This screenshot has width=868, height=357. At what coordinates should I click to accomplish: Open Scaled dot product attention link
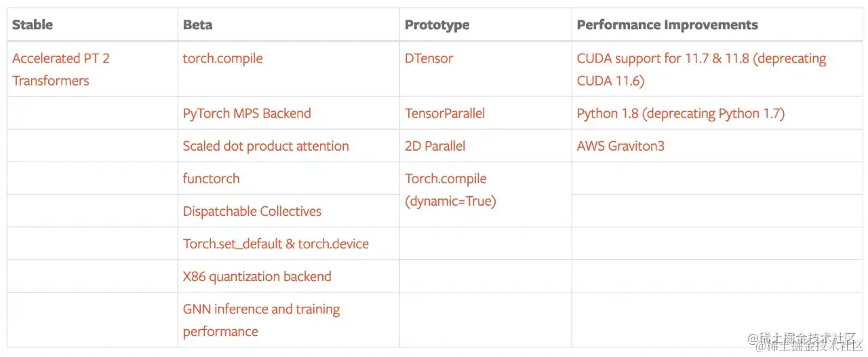coord(266,146)
